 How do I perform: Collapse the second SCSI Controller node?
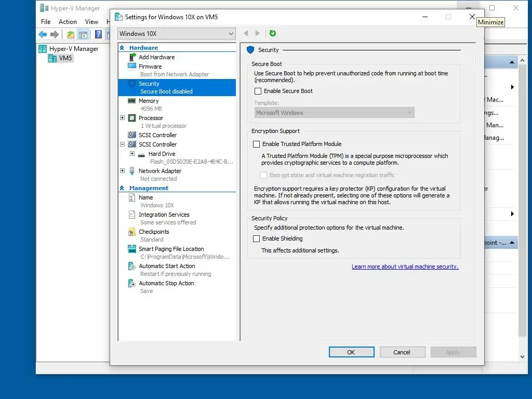pos(123,144)
